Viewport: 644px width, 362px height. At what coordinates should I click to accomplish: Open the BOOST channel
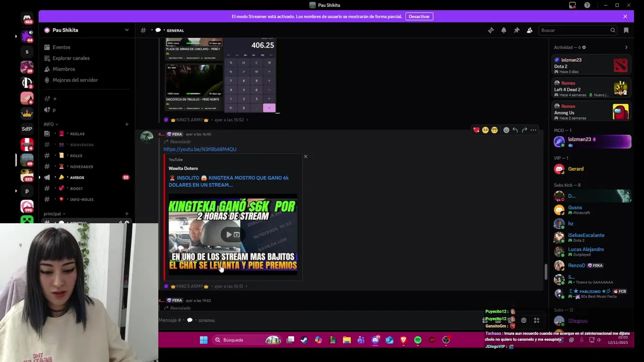(87, 189)
